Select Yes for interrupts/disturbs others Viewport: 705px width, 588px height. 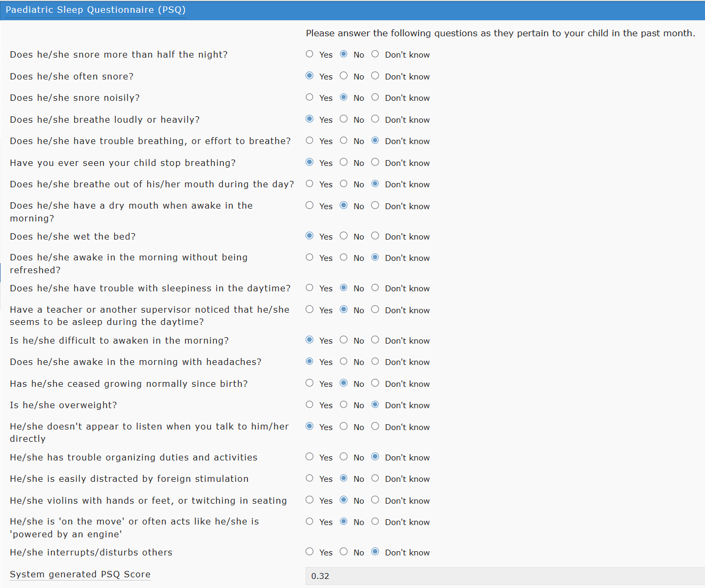(x=309, y=552)
